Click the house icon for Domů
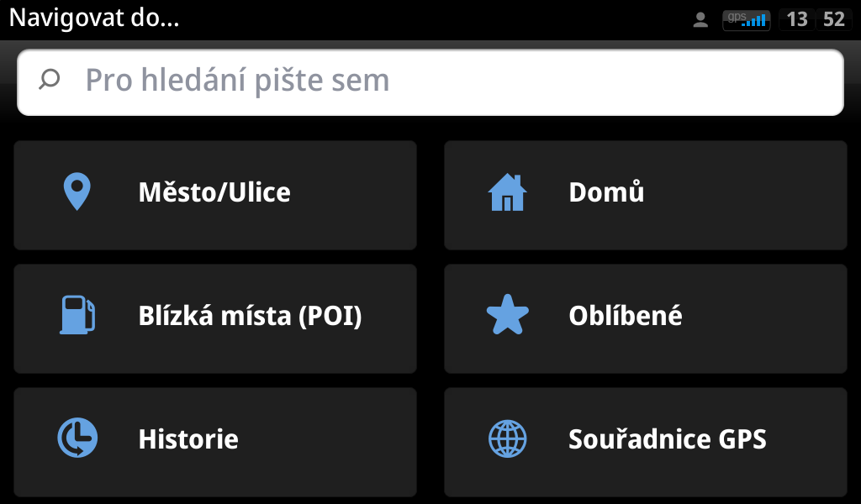The width and height of the screenshot is (861, 504). click(507, 192)
